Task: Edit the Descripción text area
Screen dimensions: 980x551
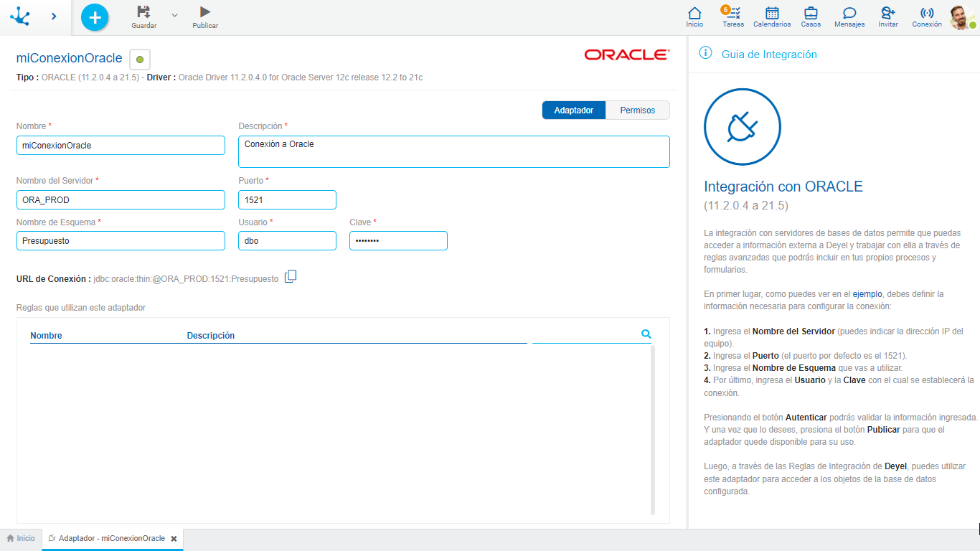Action: click(x=454, y=151)
